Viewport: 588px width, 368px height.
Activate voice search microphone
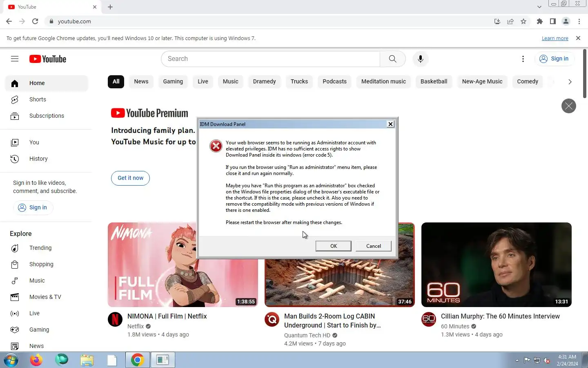pos(420,59)
